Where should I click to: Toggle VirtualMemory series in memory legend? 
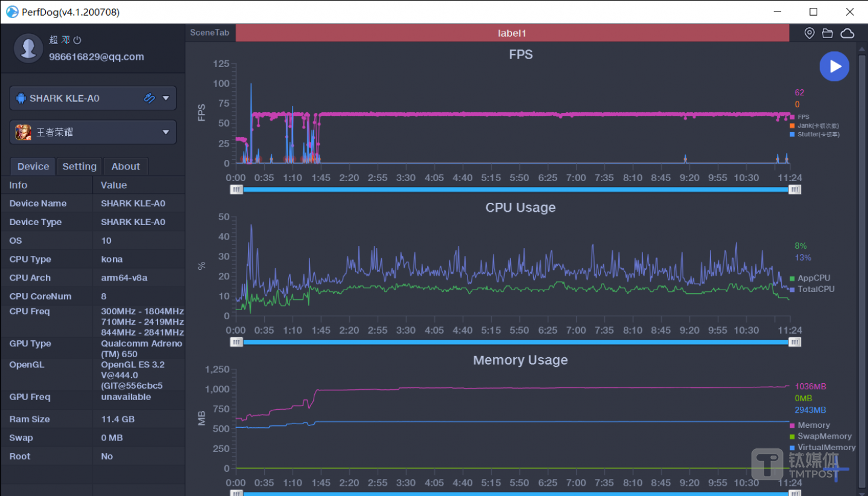point(826,448)
